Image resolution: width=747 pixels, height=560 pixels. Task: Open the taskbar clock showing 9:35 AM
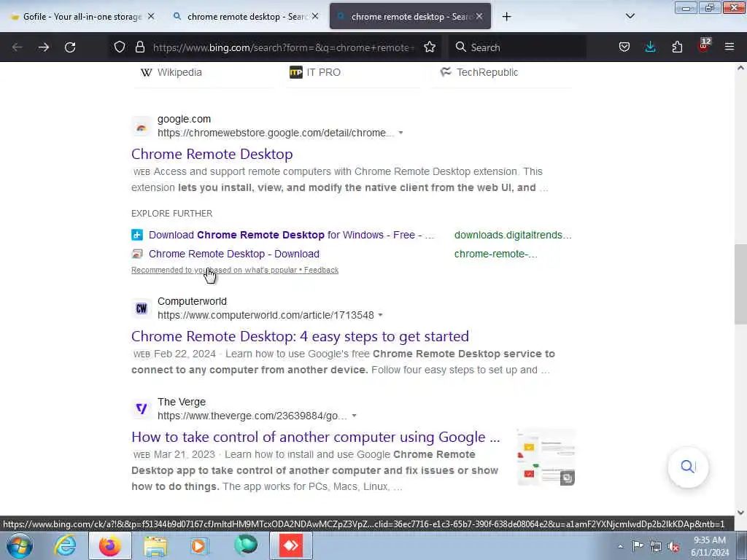coord(710,546)
